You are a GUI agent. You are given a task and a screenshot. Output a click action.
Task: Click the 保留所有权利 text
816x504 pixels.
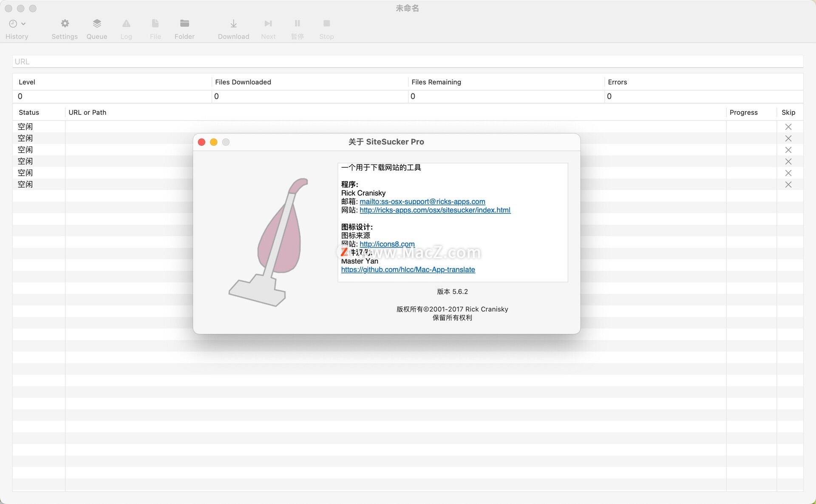tap(452, 317)
